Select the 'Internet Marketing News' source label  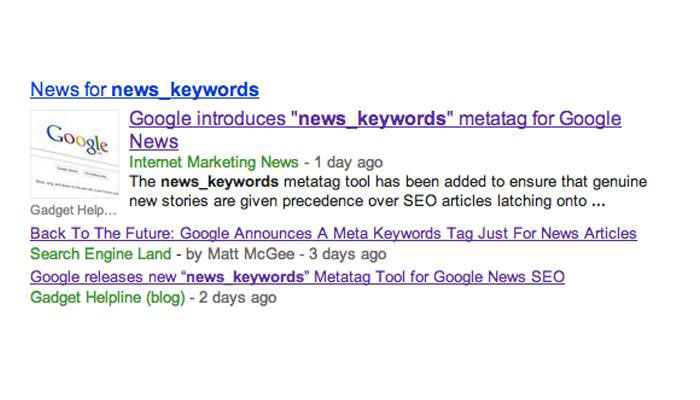(214, 162)
